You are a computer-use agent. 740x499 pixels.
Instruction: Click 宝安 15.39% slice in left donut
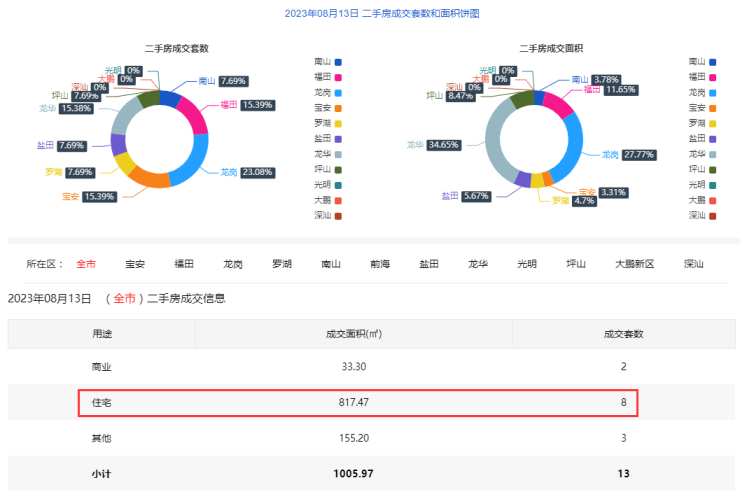[x=150, y=178]
